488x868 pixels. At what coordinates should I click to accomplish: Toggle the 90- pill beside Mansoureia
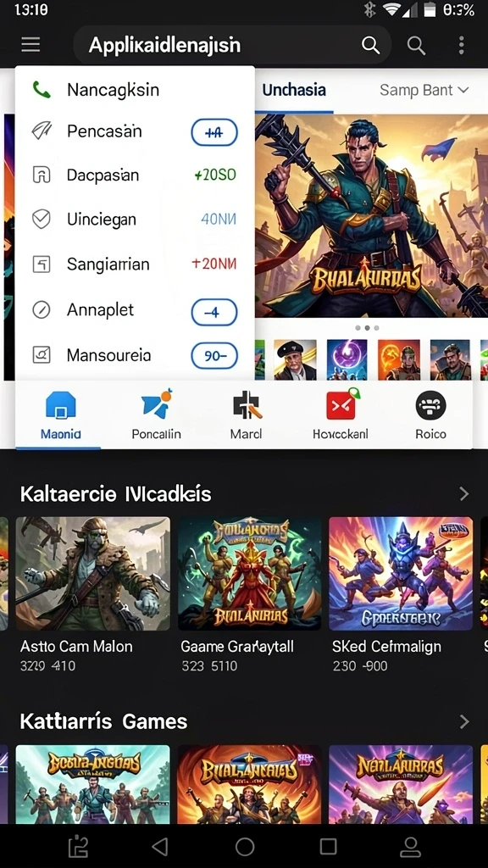point(214,356)
